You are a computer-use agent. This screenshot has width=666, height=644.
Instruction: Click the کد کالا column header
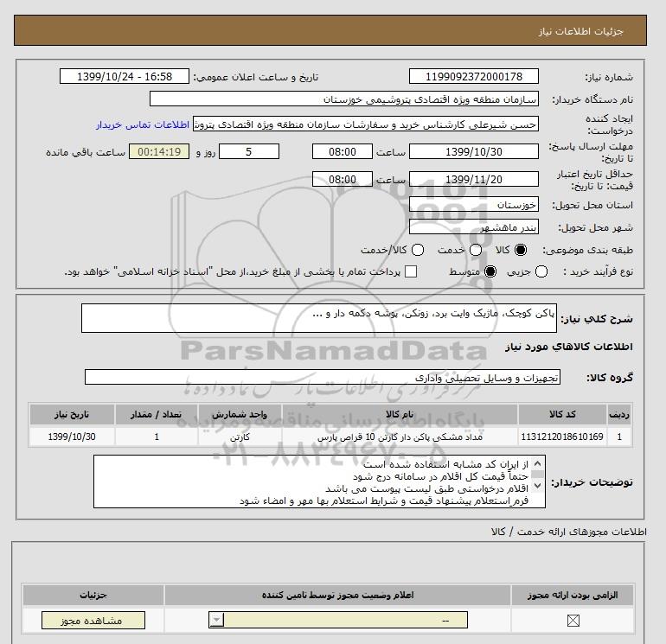[562, 414]
